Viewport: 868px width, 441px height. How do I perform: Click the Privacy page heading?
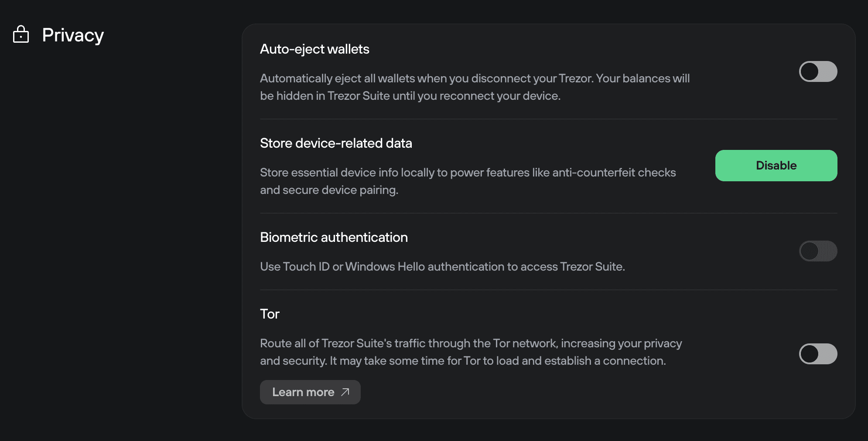tap(72, 35)
